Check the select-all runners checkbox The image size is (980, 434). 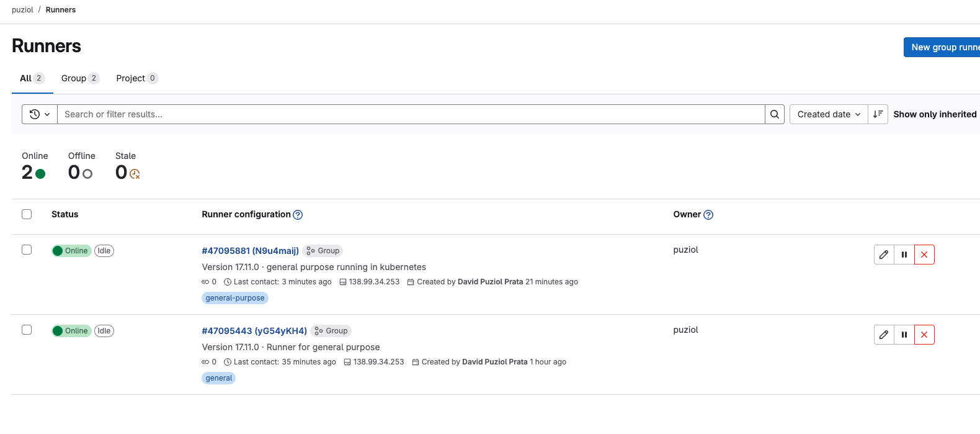(x=27, y=214)
